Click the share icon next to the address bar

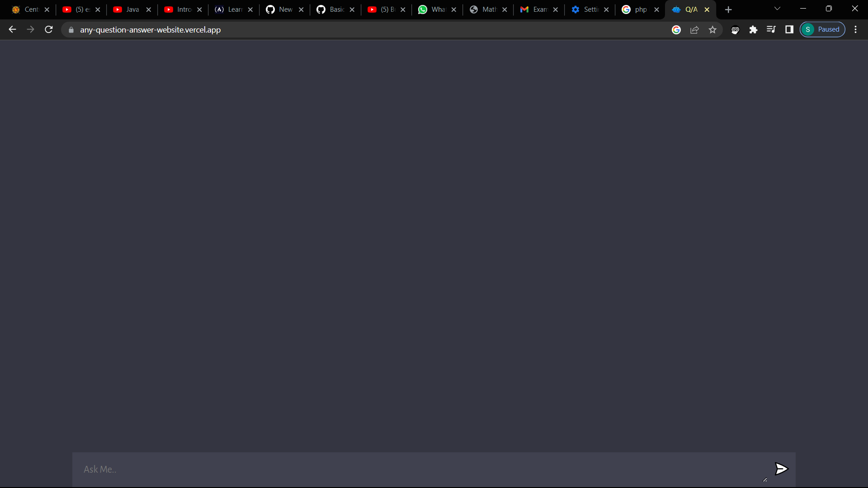click(x=695, y=29)
